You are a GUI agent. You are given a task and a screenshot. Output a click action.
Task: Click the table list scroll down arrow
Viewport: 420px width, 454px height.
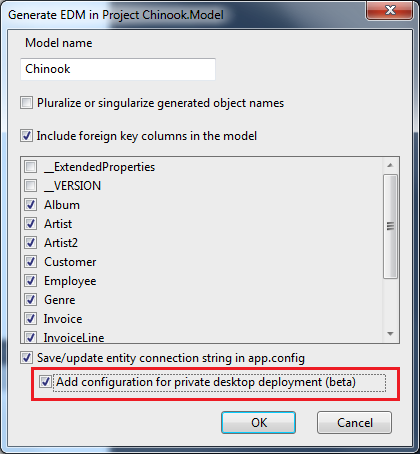pyautogui.click(x=390, y=334)
